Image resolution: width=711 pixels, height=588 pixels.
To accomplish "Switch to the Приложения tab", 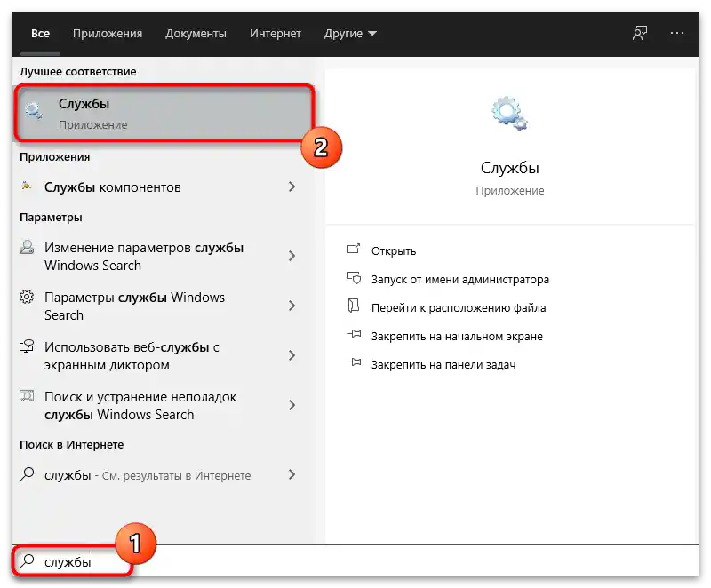I will click(x=108, y=34).
